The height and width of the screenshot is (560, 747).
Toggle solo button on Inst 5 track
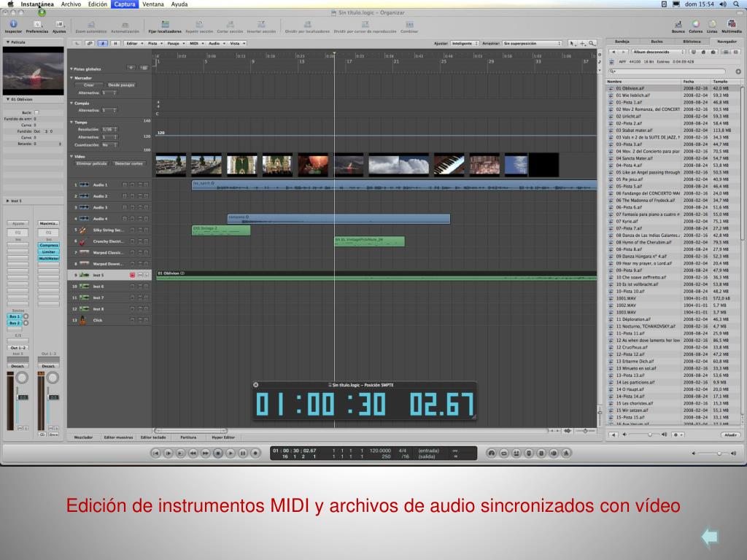146,275
